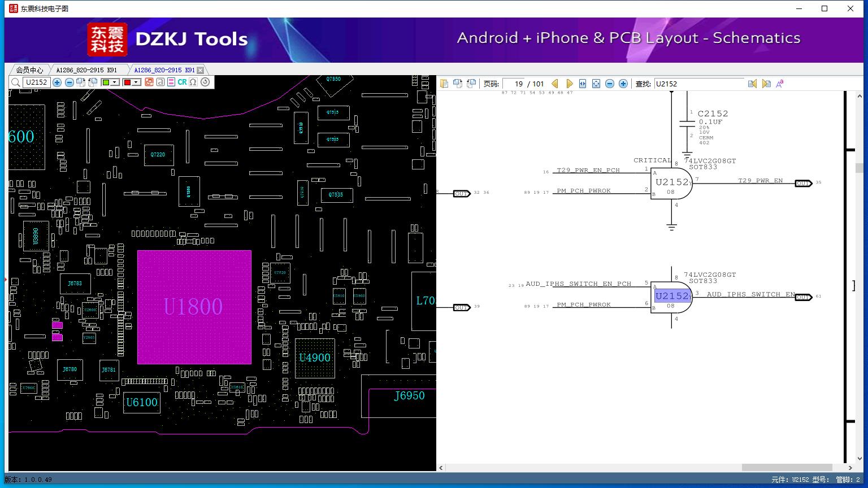Click the schematic search field containing U2152
The width and height of the screenshot is (868, 488).
point(698,84)
